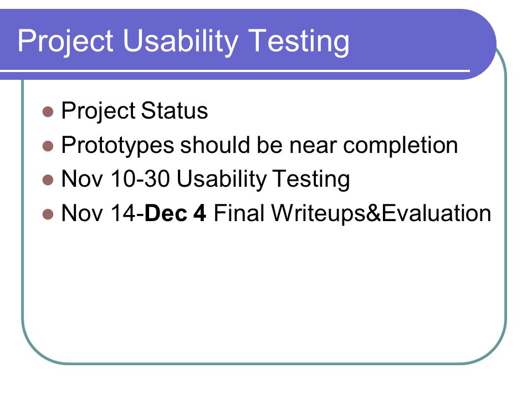Click the white underline beneath the title
The height and width of the screenshot is (399, 532).
[235, 71]
